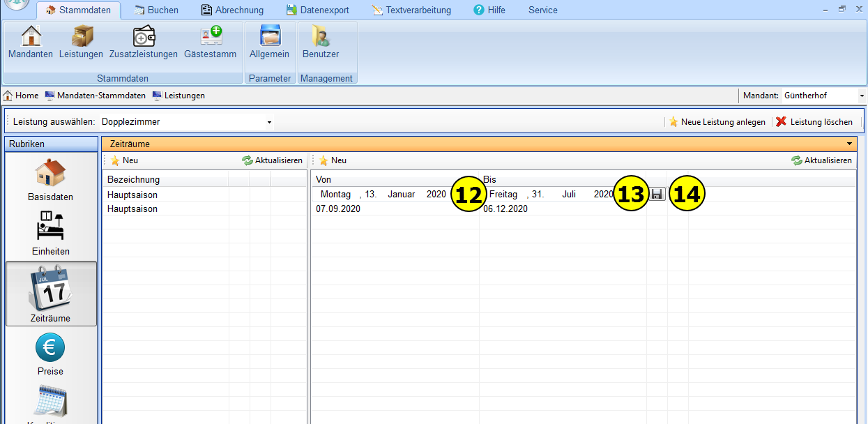This screenshot has height=424, width=868.
Task: Open the Abrechnung tab
Action: point(232,10)
